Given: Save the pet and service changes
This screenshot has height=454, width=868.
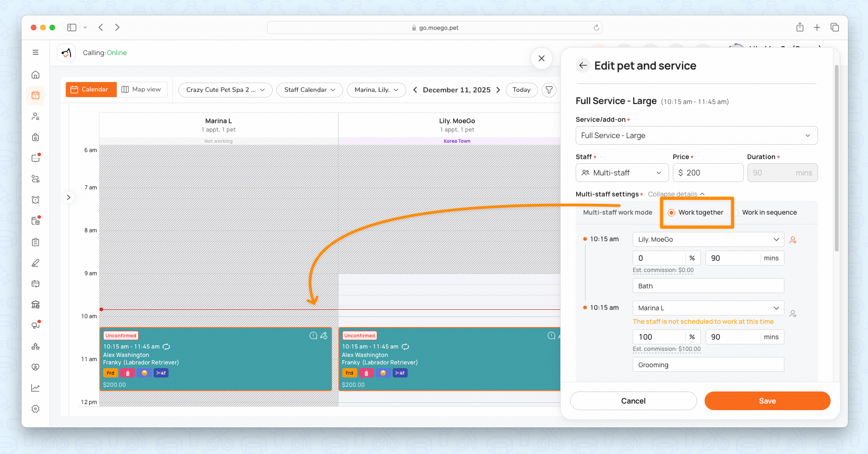Looking at the screenshot, I should coord(767,401).
